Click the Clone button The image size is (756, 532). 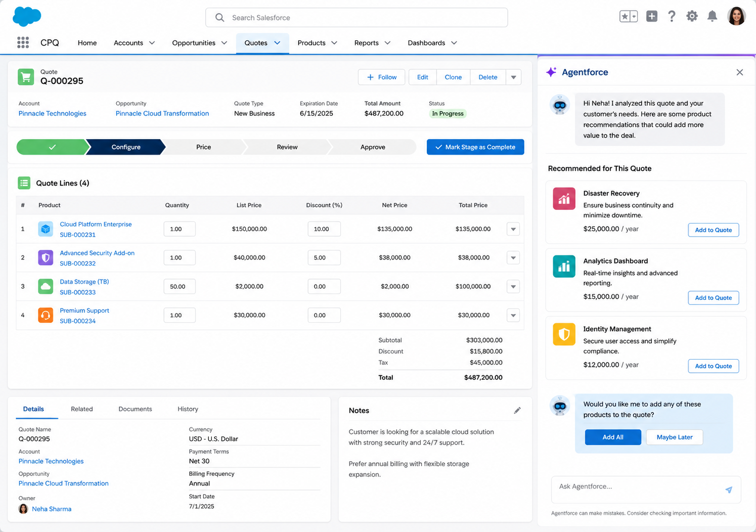(453, 77)
